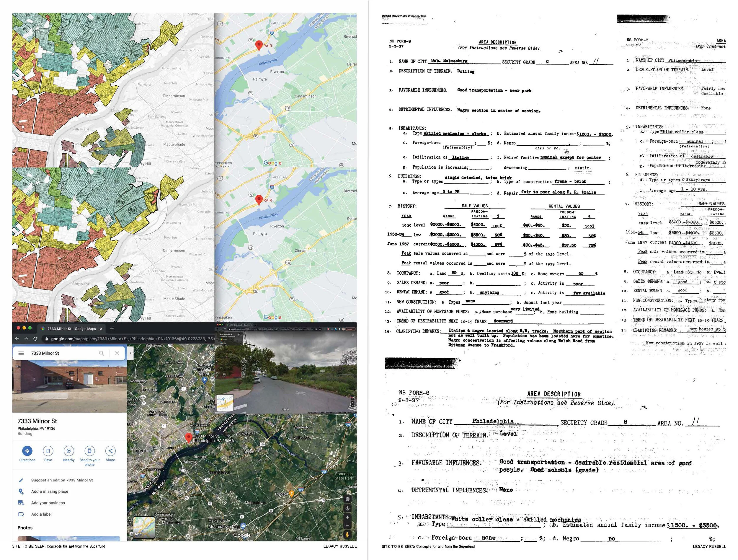Zoom in with the map plus button

pyautogui.click(x=347, y=517)
